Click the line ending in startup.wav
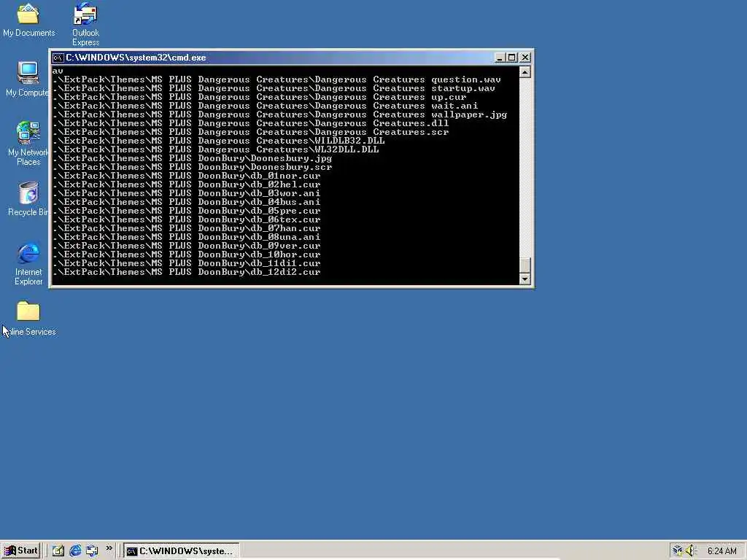 pos(274,88)
